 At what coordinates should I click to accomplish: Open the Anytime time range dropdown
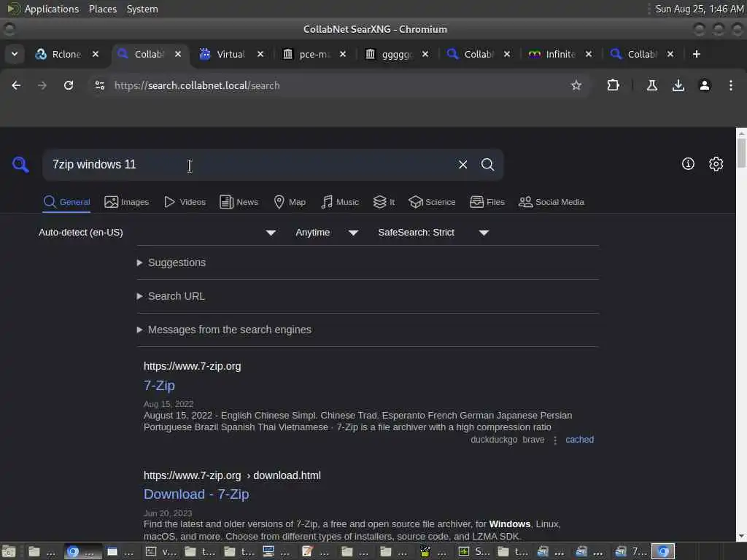(327, 233)
